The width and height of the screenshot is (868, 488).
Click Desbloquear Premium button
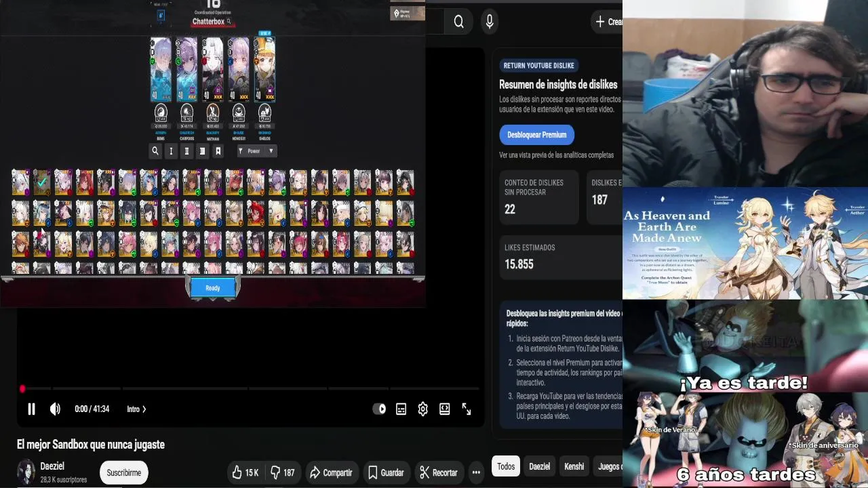click(x=537, y=135)
